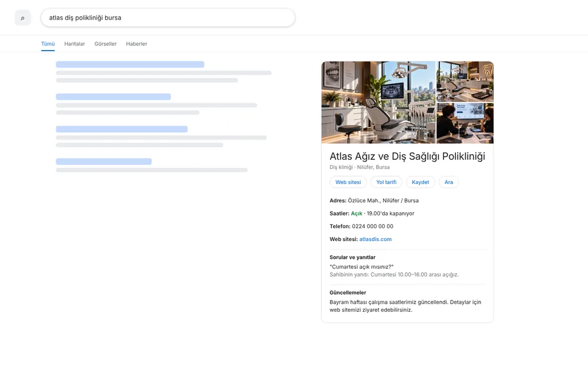Click the green Açık hours status

357,213
